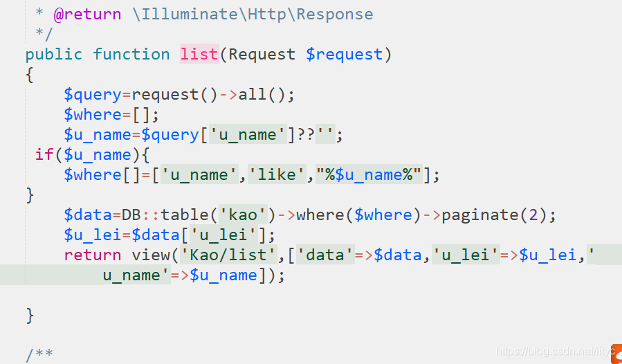This screenshot has height=364, width=622.
Task: Click the $request parameter in the function signature
Action: tap(345, 55)
